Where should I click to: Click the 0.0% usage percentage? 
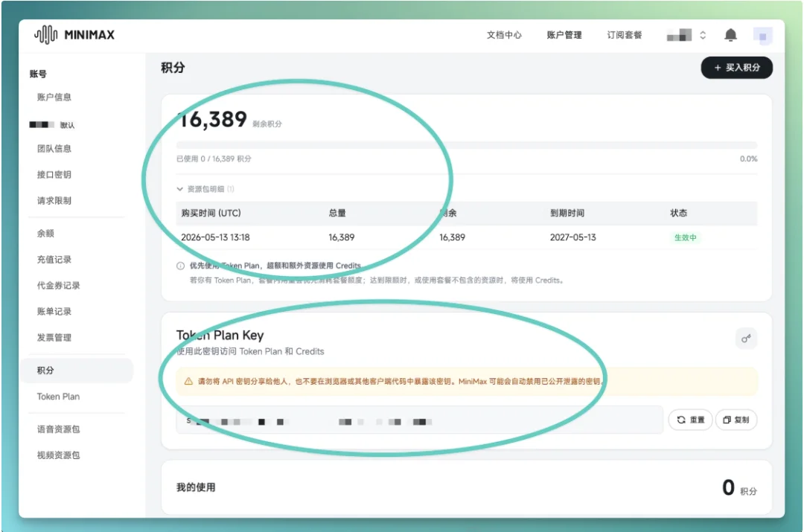pos(748,159)
